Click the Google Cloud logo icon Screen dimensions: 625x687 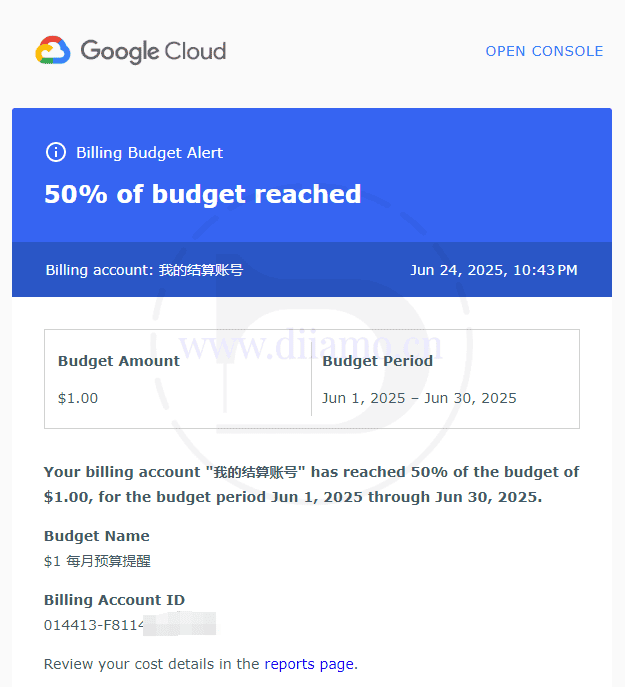pyautogui.click(x=52, y=51)
